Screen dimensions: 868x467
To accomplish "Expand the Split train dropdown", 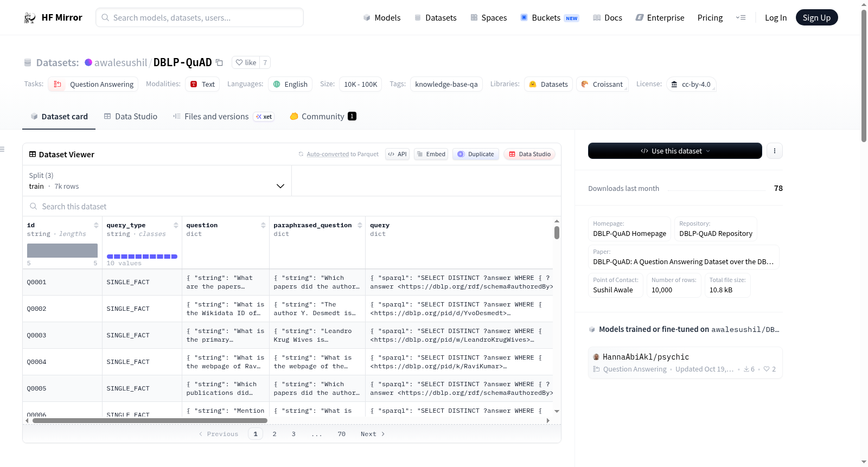I will [x=157, y=181].
